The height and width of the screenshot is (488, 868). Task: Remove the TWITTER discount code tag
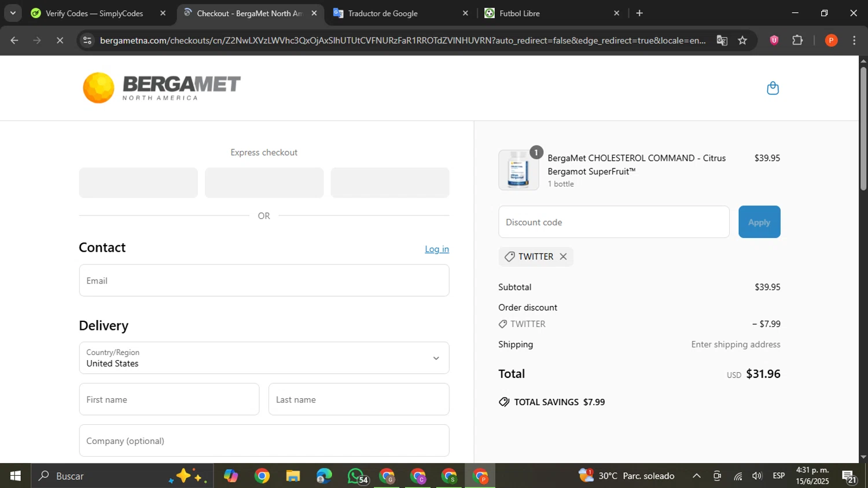tap(563, 256)
